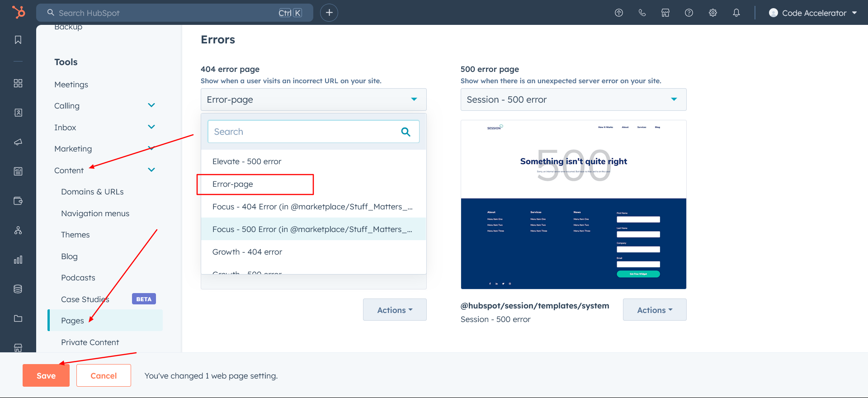Image resolution: width=868 pixels, height=398 pixels.
Task: Click the help question mark icon
Action: (x=689, y=13)
